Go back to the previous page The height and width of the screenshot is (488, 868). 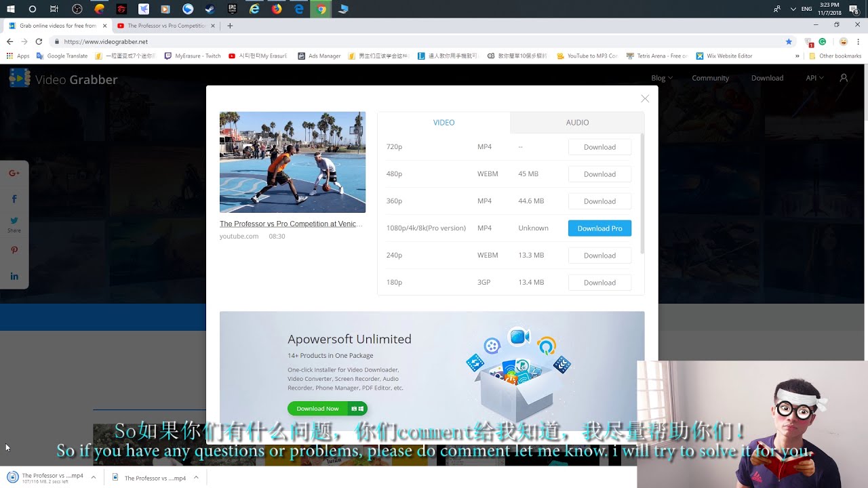[9, 41]
